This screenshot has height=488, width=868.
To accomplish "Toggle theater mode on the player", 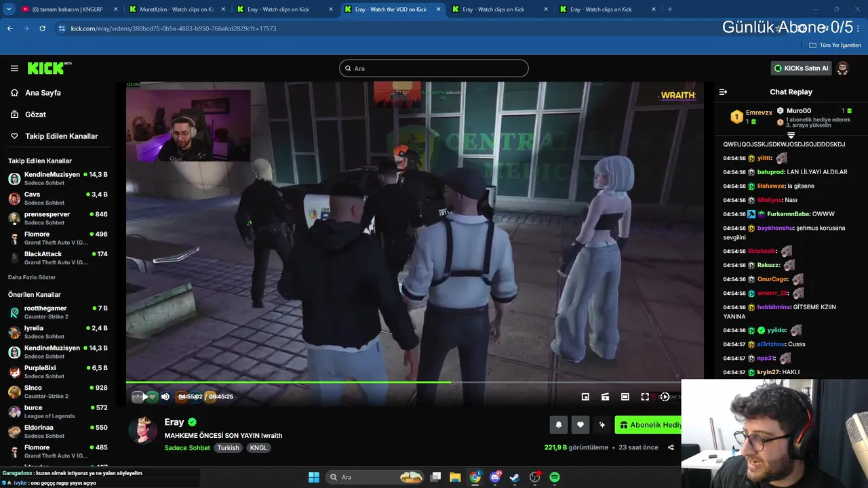I will (x=625, y=396).
